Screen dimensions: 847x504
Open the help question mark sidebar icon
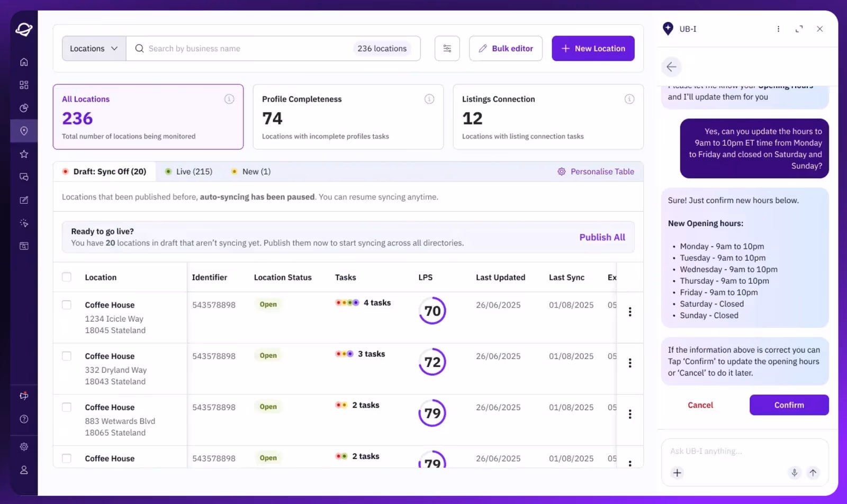click(x=24, y=419)
